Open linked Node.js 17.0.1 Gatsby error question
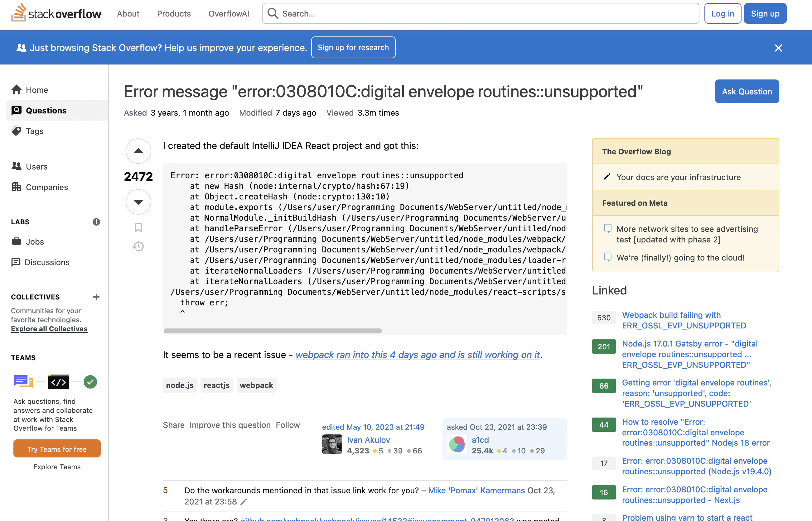This screenshot has height=521, width=812. (x=689, y=354)
